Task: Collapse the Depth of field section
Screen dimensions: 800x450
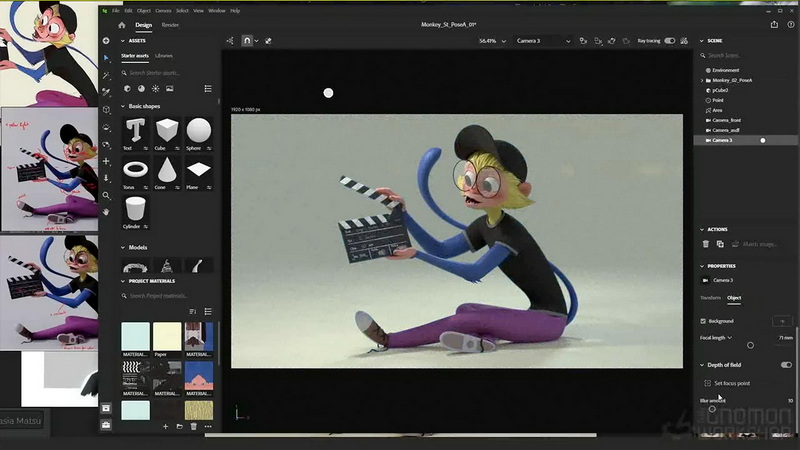Action: [x=702, y=365]
